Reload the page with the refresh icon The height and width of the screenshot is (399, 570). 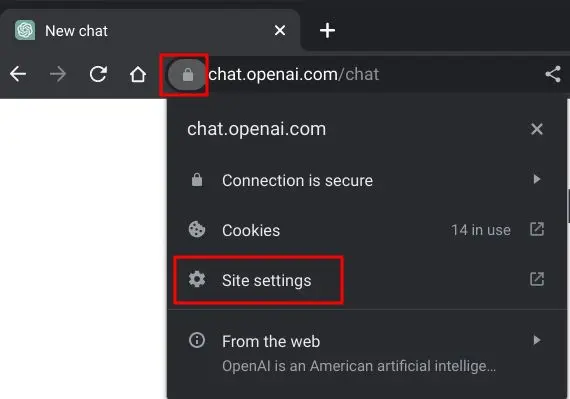tap(98, 74)
